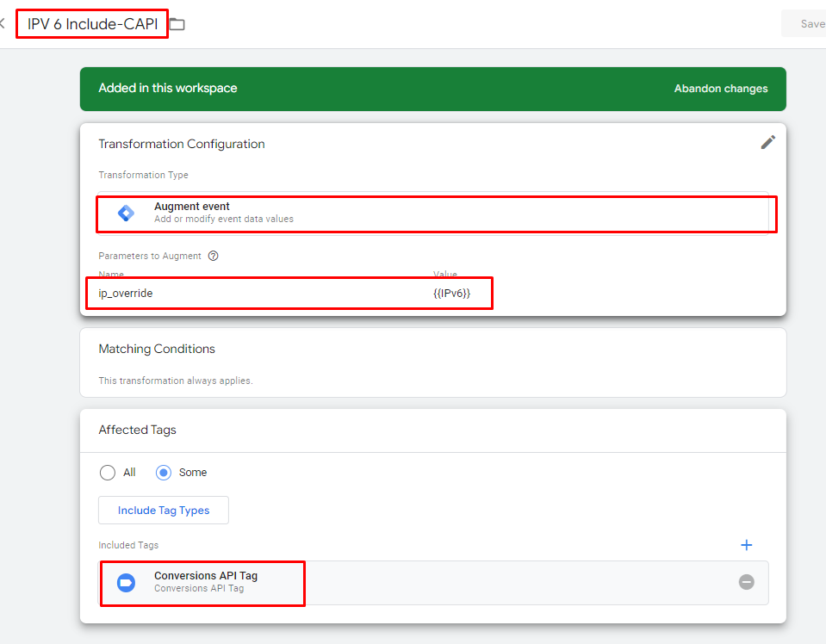Image resolution: width=826 pixels, height=644 pixels.
Task: Add an included tag with the plus icon
Action: pos(746,544)
